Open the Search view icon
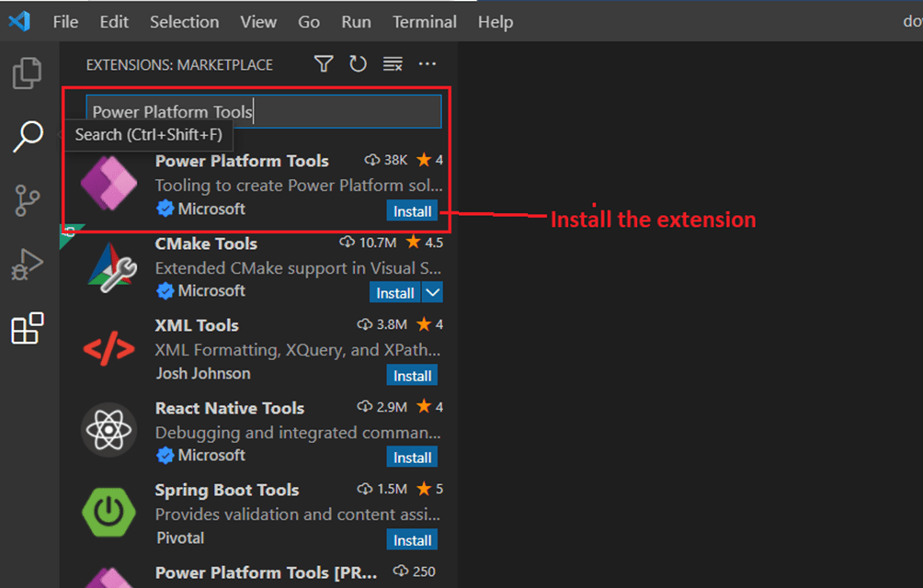 click(x=28, y=137)
